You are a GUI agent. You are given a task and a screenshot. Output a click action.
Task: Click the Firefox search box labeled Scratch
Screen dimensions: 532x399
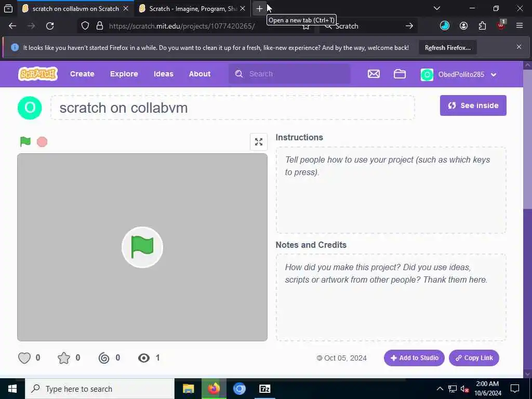(x=368, y=26)
